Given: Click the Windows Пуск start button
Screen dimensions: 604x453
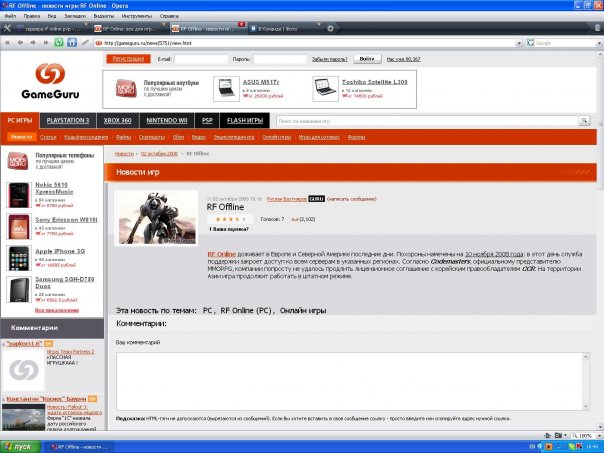Looking at the screenshot, I should (x=20, y=447).
